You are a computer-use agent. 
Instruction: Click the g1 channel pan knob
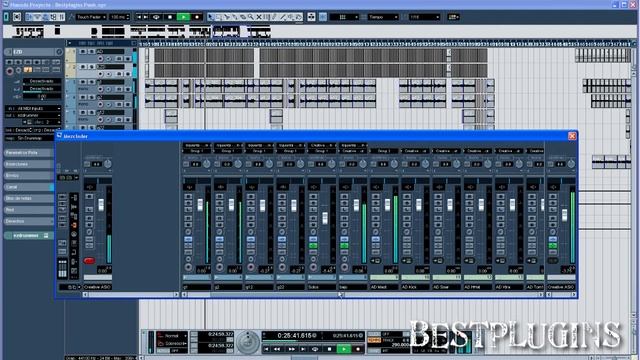point(207,164)
